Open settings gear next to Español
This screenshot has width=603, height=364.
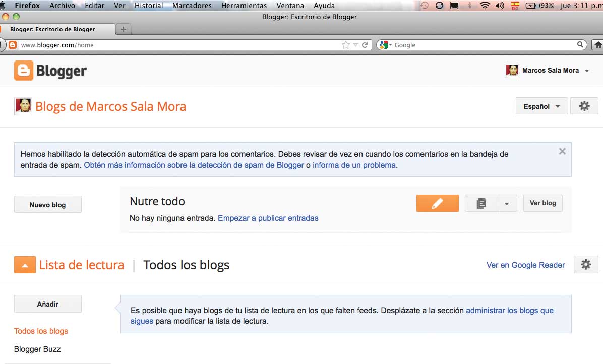pyautogui.click(x=584, y=106)
